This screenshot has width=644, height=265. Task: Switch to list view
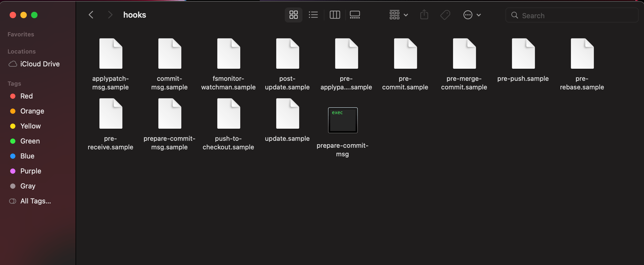click(x=313, y=15)
